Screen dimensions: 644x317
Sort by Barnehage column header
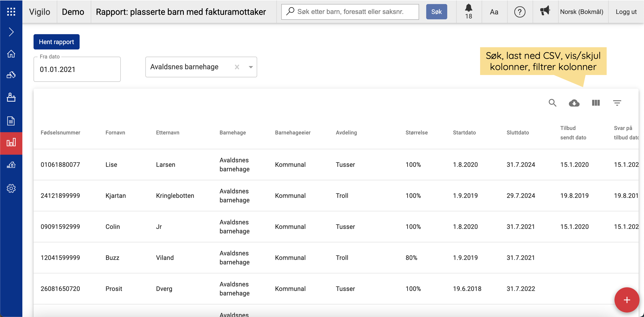pos(233,133)
